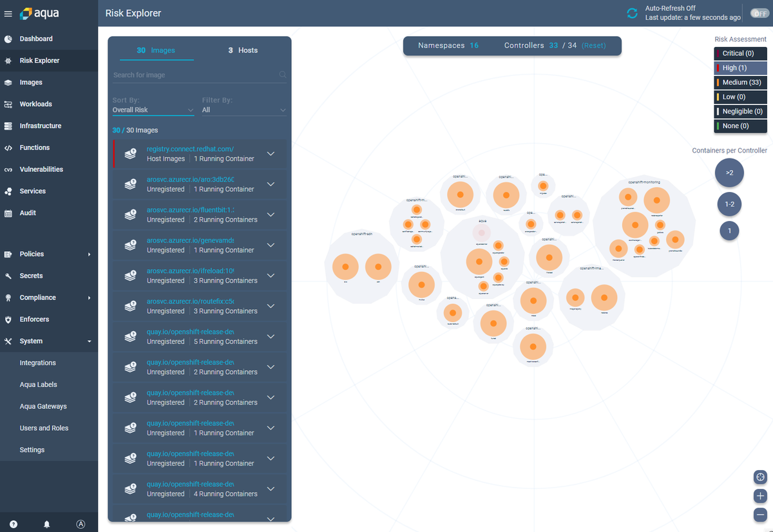This screenshot has height=532, width=773.
Task: Expand the Compliance submenu arrow
Action: click(89, 298)
